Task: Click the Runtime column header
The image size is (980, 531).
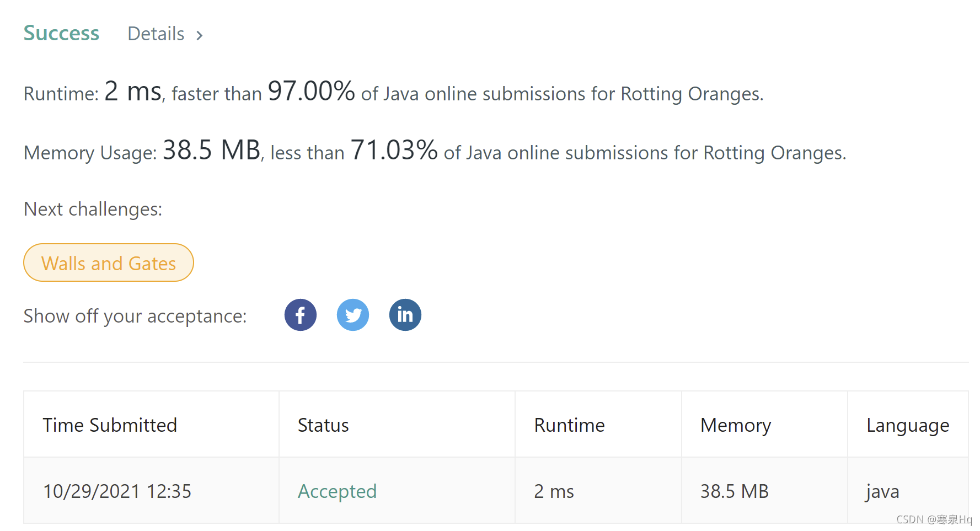Action: (x=569, y=425)
